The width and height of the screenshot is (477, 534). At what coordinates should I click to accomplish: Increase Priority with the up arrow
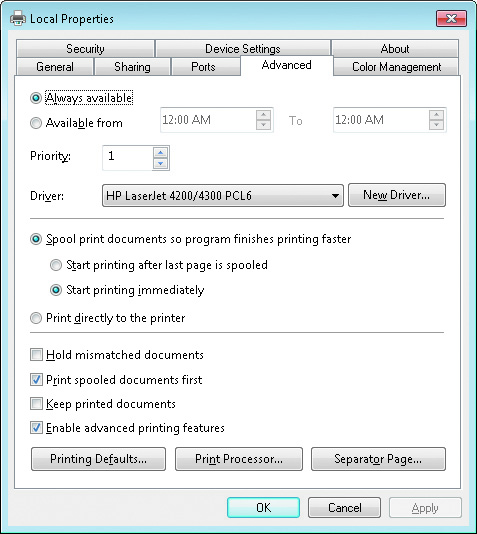(160, 152)
